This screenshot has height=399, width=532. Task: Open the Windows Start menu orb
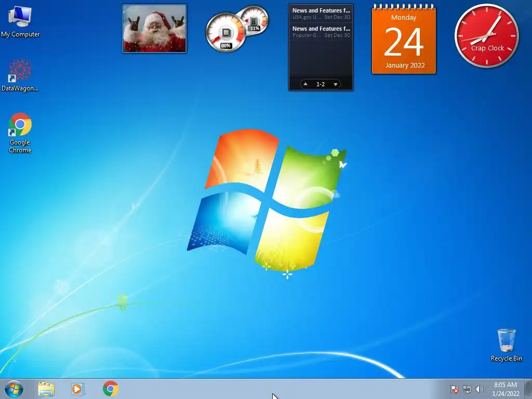(x=14, y=389)
